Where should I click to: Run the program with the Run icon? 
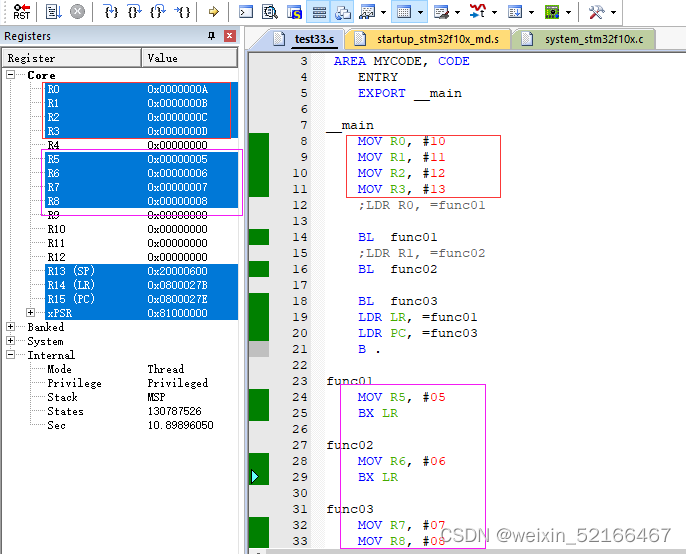pos(53,12)
